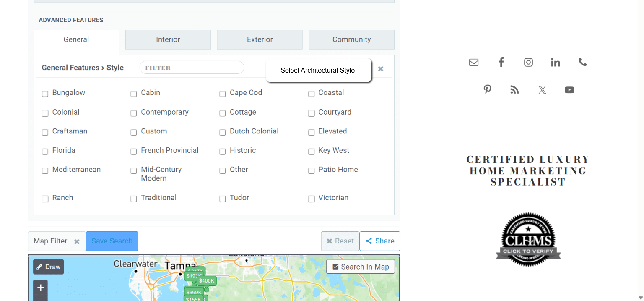Click the phone call icon
This screenshot has height=301, width=644.
[x=583, y=62]
